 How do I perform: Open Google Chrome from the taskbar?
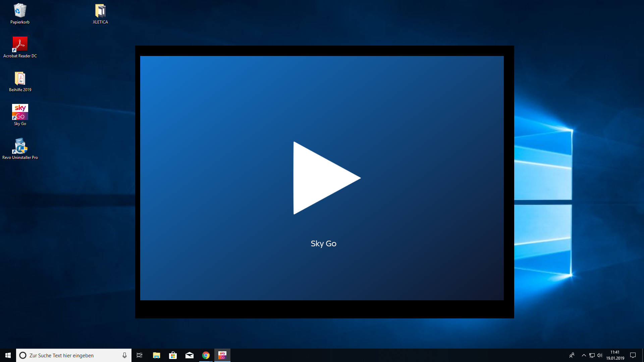tap(206, 355)
